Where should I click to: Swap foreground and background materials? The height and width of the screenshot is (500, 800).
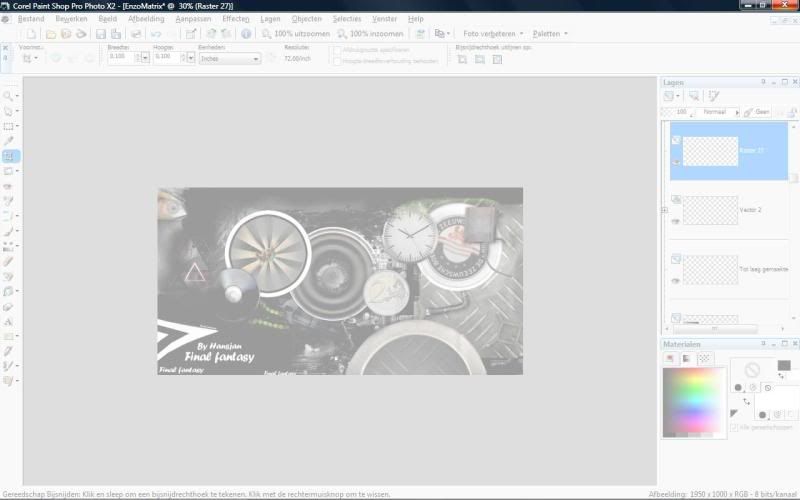click(x=746, y=402)
